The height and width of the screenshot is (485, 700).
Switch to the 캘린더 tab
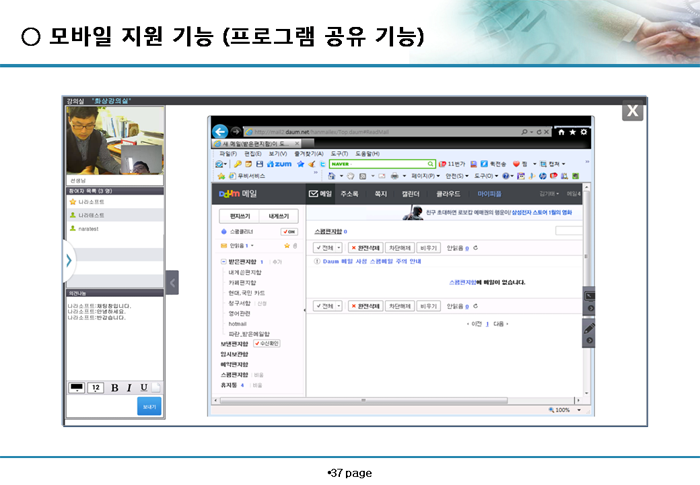tap(410, 194)
